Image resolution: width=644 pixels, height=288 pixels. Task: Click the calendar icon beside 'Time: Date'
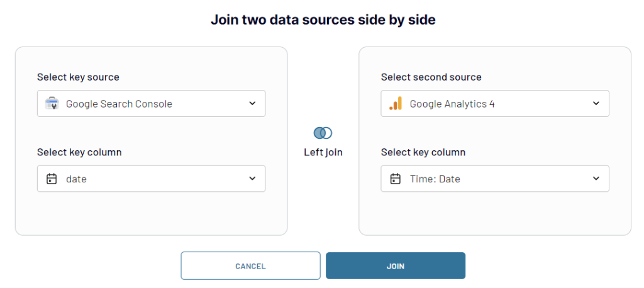click(395, 179)
